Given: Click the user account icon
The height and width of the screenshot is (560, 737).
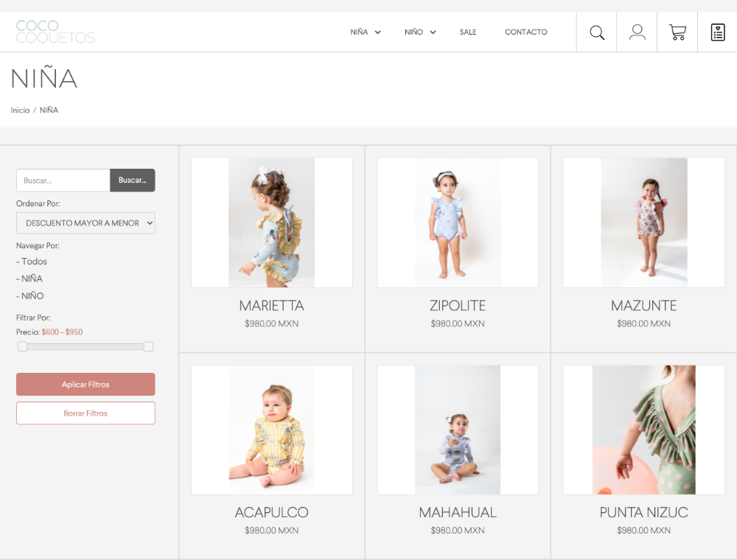Looking at the screenshot, I should point(637,32).
